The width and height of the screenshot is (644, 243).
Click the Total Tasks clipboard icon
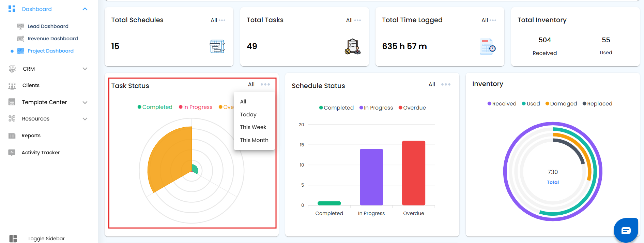pyautogui.click(x=352, y=46)
